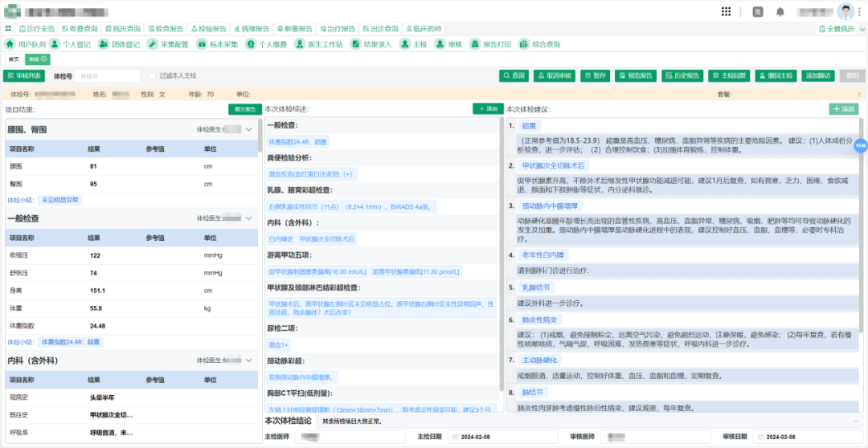Check notifications bell icon
The height and width of the screenshot is (448, 868).
click(x=780, y=11)
